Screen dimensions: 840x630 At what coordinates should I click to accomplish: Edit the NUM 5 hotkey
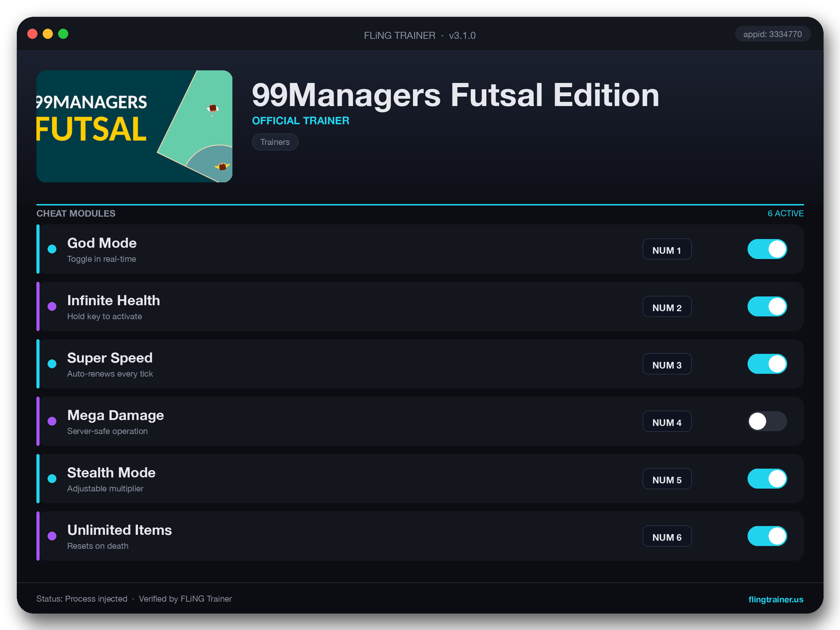(667, 478)
